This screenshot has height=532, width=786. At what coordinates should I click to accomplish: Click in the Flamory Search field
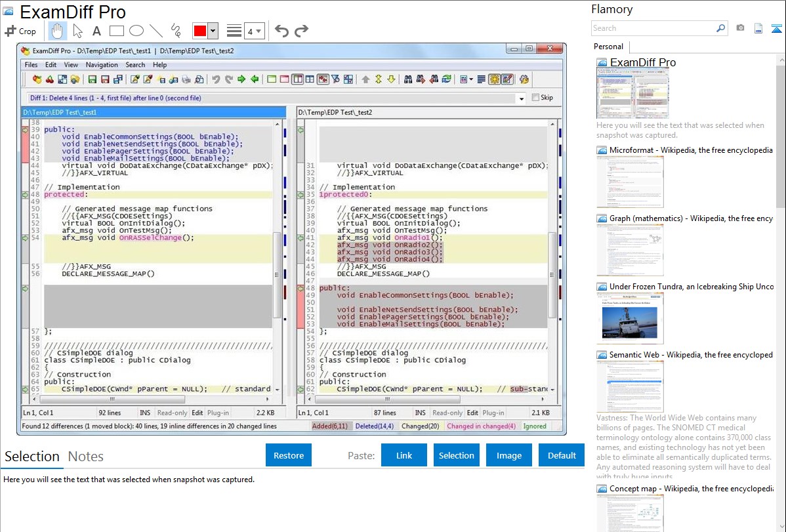pyautogui.click(x=653, y=28)
